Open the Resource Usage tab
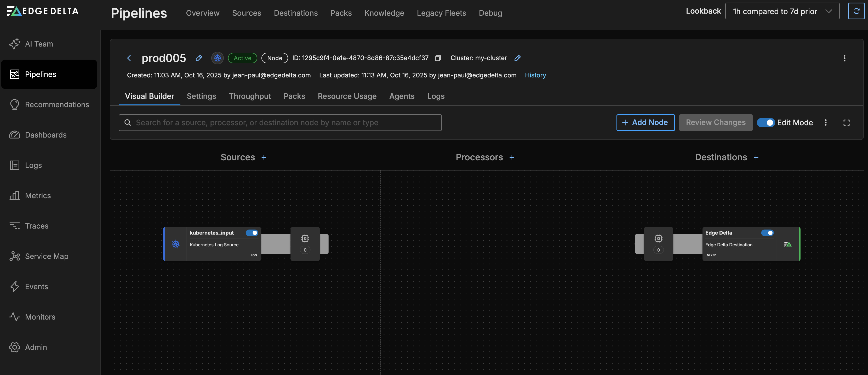 (x=347, y=96)
